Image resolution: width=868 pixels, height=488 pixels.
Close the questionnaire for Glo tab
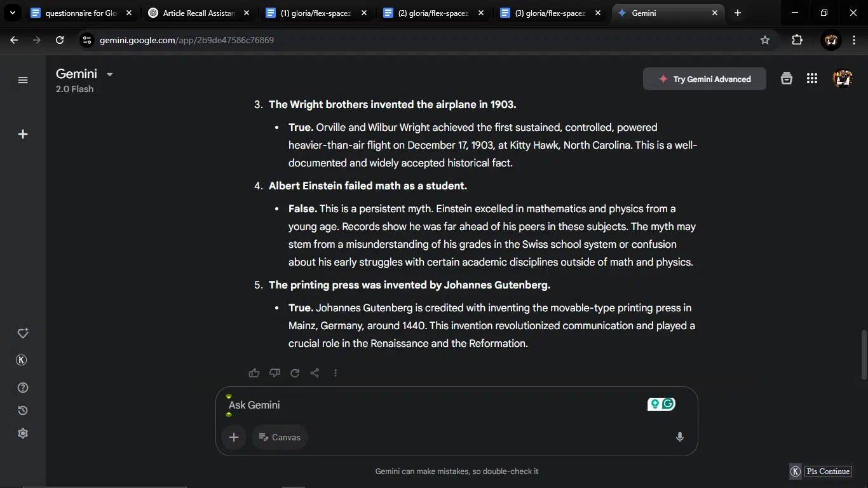point(129,13)
